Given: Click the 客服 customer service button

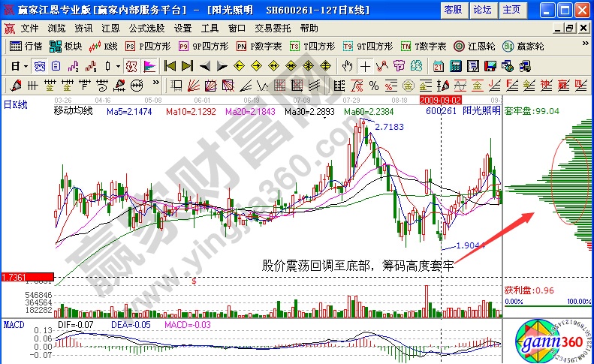Looking at the screenshot, I should [453, 9].
